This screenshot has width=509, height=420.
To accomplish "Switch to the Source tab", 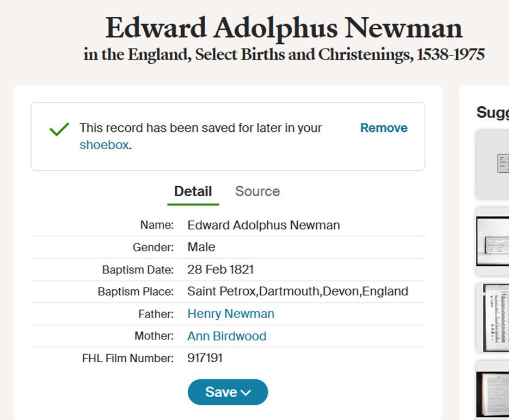I will pyautogui.click(x=257, y=191).
